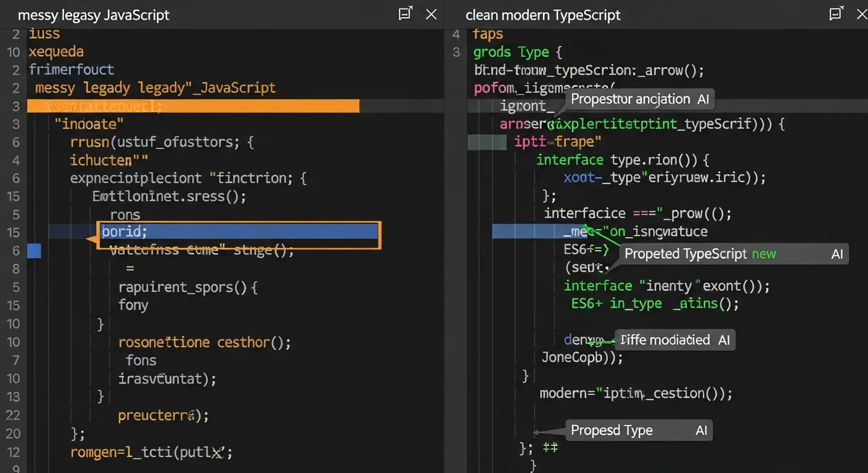Select the messy legady legady"_JavaScript line
The width and height of the screenshot is (868, 473).
(155, 88)
